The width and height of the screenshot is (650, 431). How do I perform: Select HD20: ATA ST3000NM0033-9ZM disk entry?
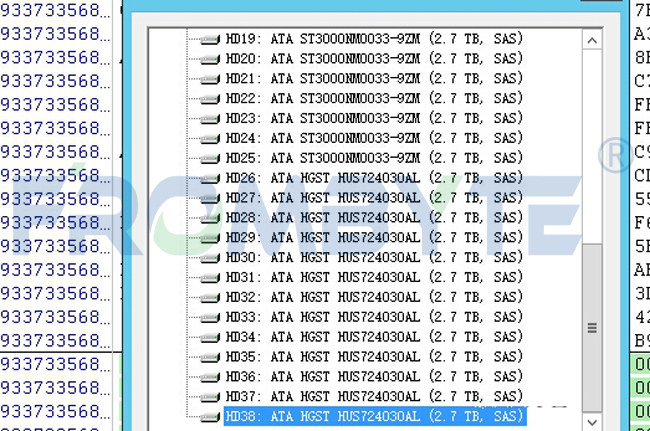coord(375,59)
